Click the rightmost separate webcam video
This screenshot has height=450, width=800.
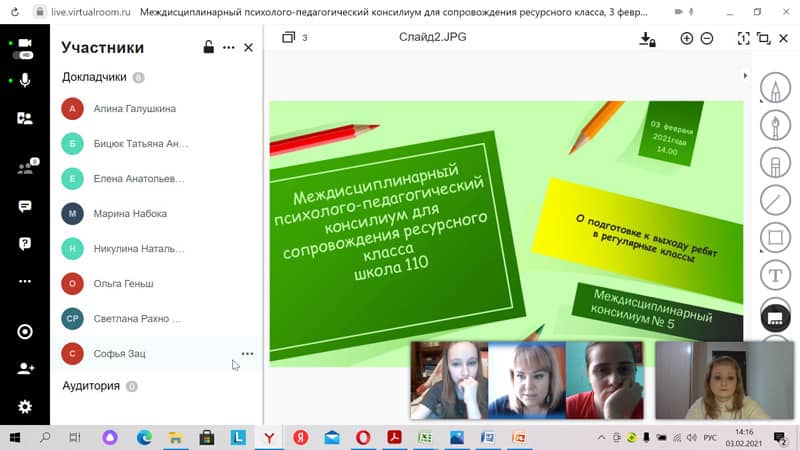724,381
